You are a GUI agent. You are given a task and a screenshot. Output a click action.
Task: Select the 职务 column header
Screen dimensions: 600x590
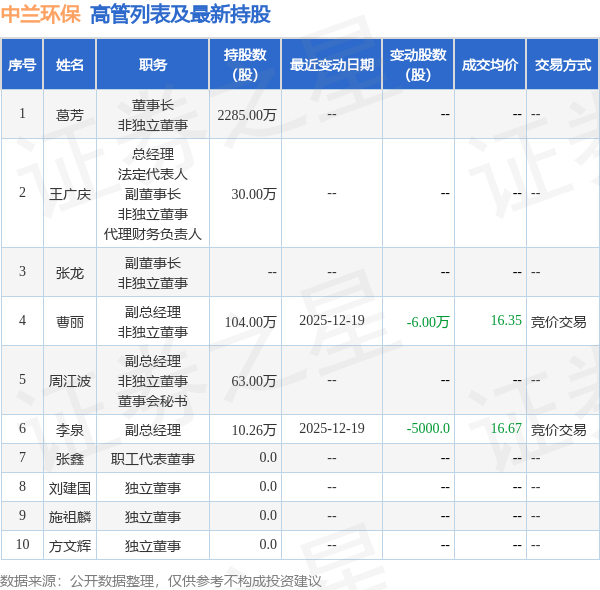153,65
